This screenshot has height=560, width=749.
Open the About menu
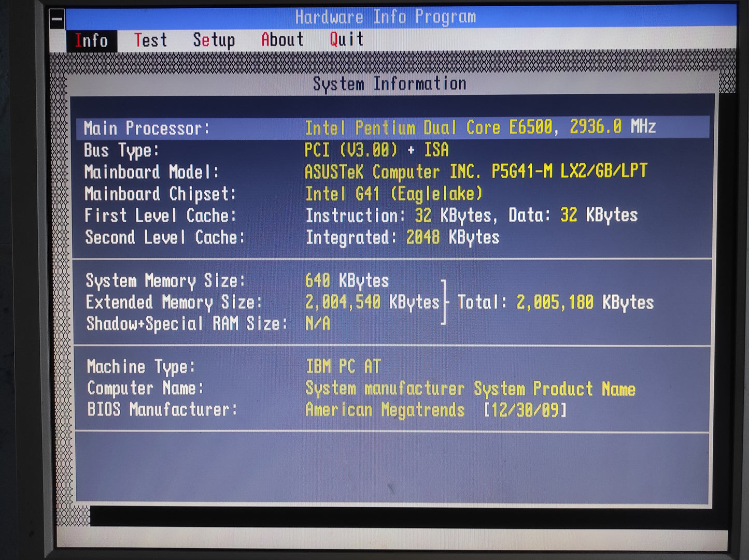point(282,40)
